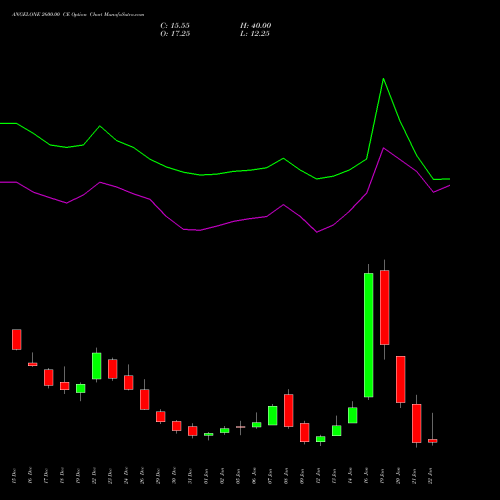Select the red candle for 21 Jan
Image resolution: width=500 pixels, height=500 pixels.
coord(416,423)
